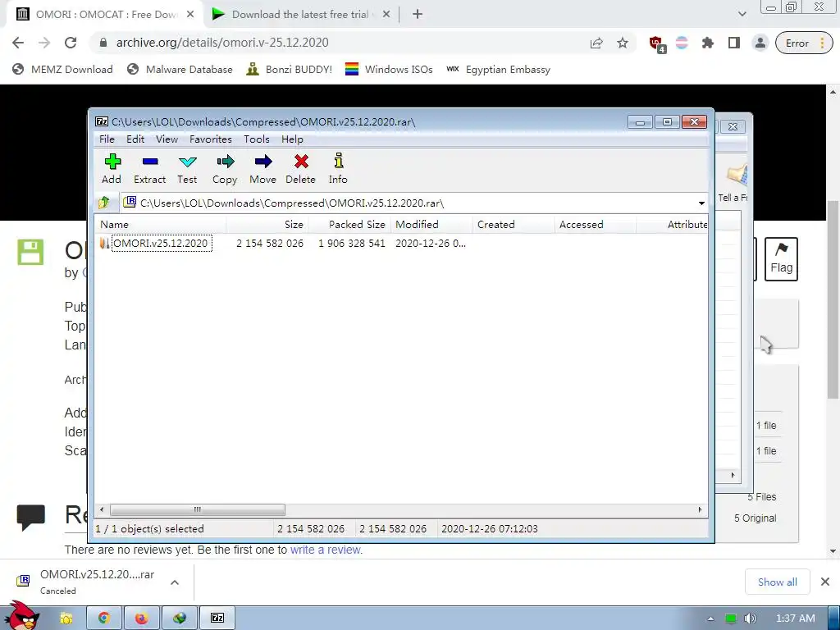Click the Angry Birds start button
The width and height of the screenshot is (840, 630).
point(22,616)
